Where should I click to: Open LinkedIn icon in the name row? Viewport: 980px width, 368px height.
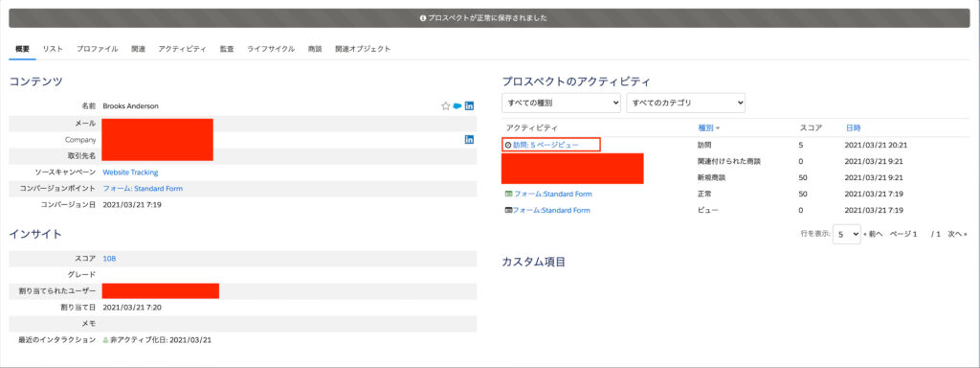(x=469, y=105)
